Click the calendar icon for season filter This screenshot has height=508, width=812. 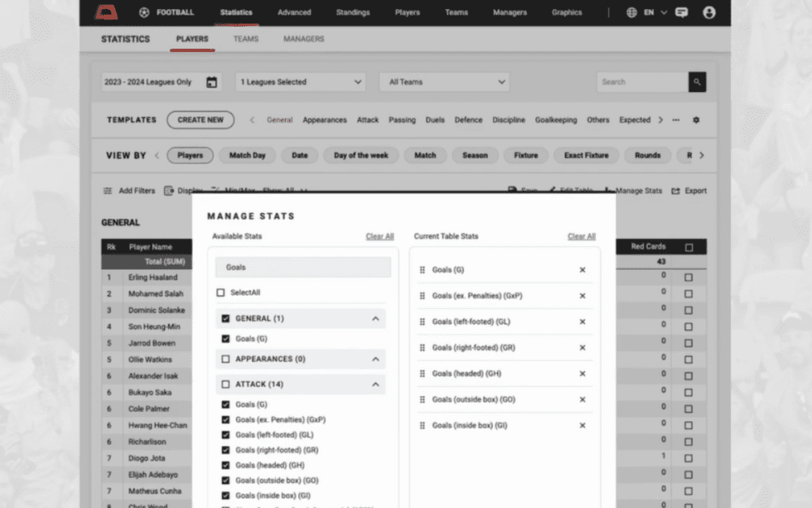pos(212,82)
